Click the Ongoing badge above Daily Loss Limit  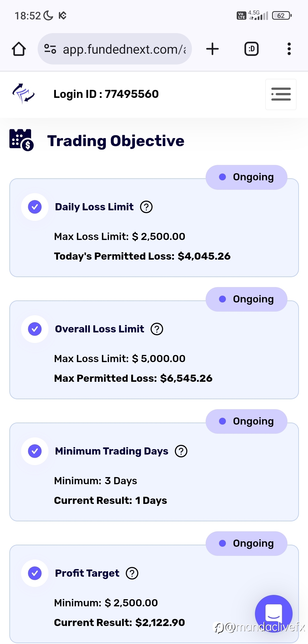click(x=246, y=177)
